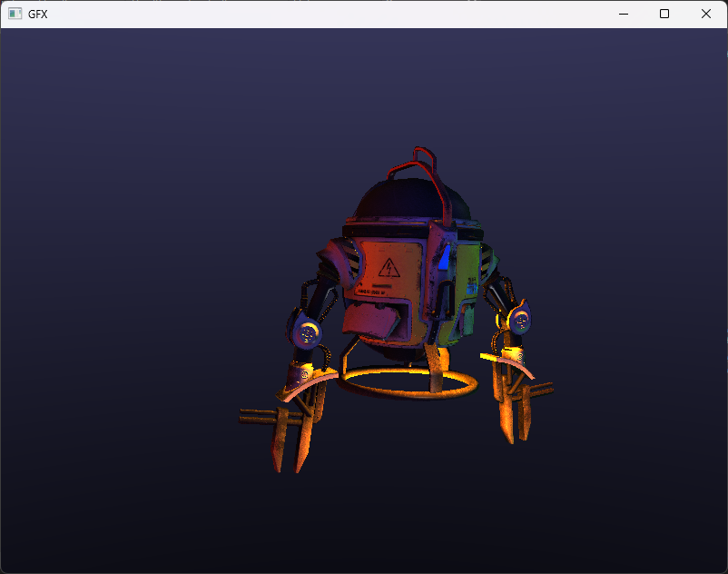Viewport: 728px width, 574px height.
Task: Click the GFX window title text
Action: pos(38,14)
